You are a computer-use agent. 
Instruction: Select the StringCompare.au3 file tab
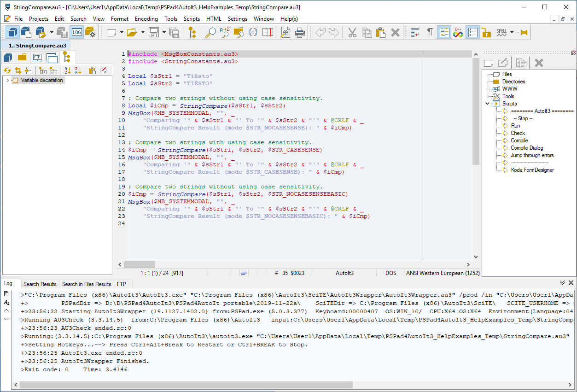37,46
